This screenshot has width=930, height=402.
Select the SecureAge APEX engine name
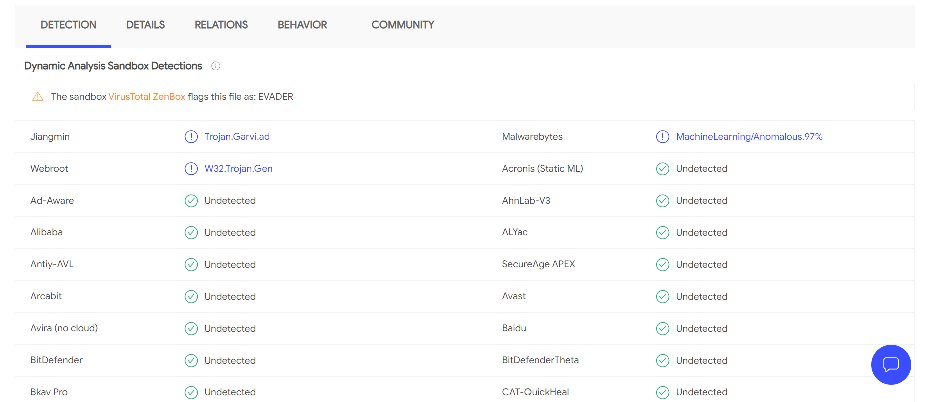(x=539, y=264)
